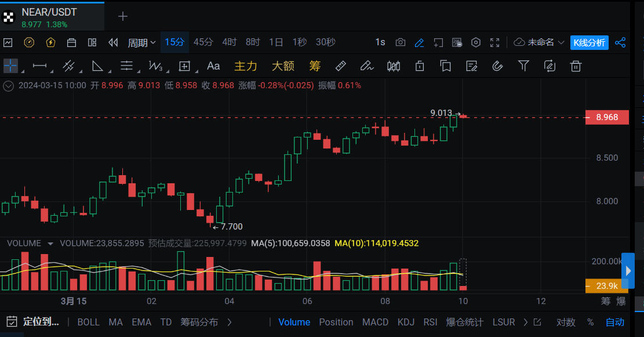Click the 主力 main force button
This screenshot has height=337, width=644.
[x=246, y=66]
